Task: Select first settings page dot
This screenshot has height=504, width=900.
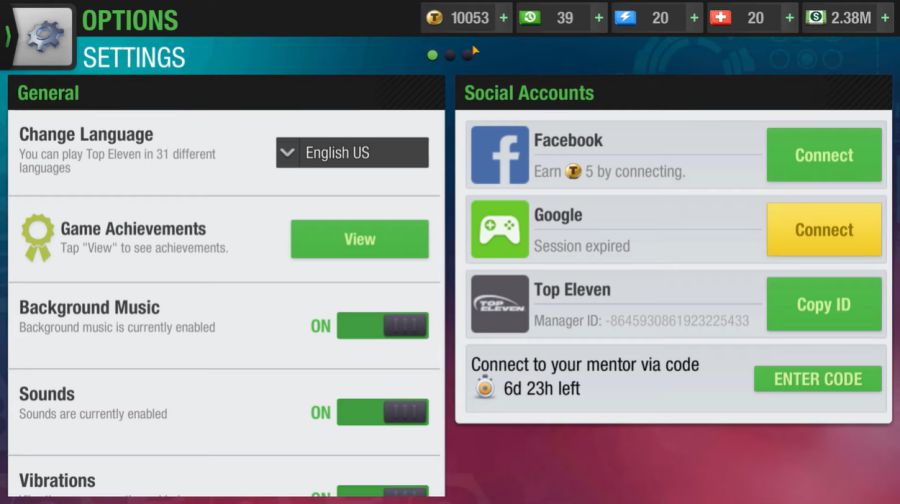Action: tap(433, 55)
